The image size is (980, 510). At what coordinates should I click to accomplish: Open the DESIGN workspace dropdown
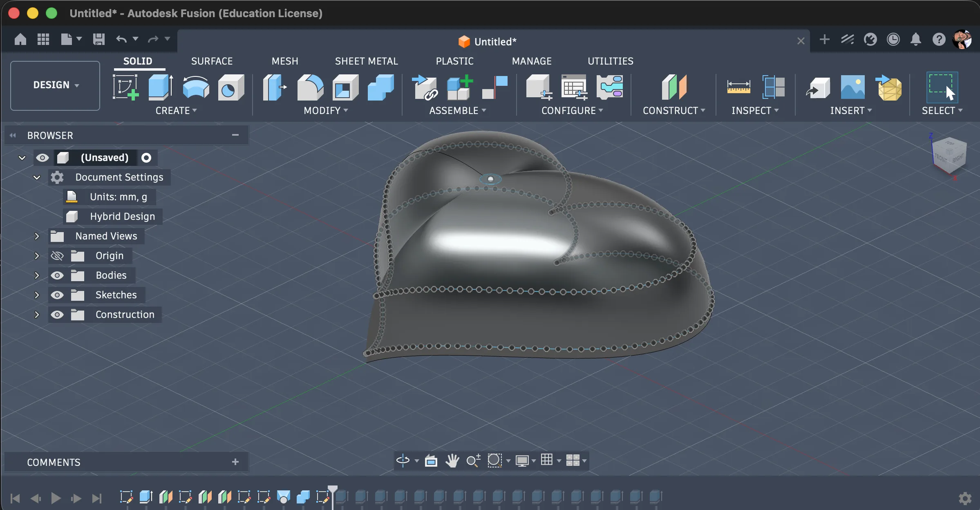coord(55,85)
